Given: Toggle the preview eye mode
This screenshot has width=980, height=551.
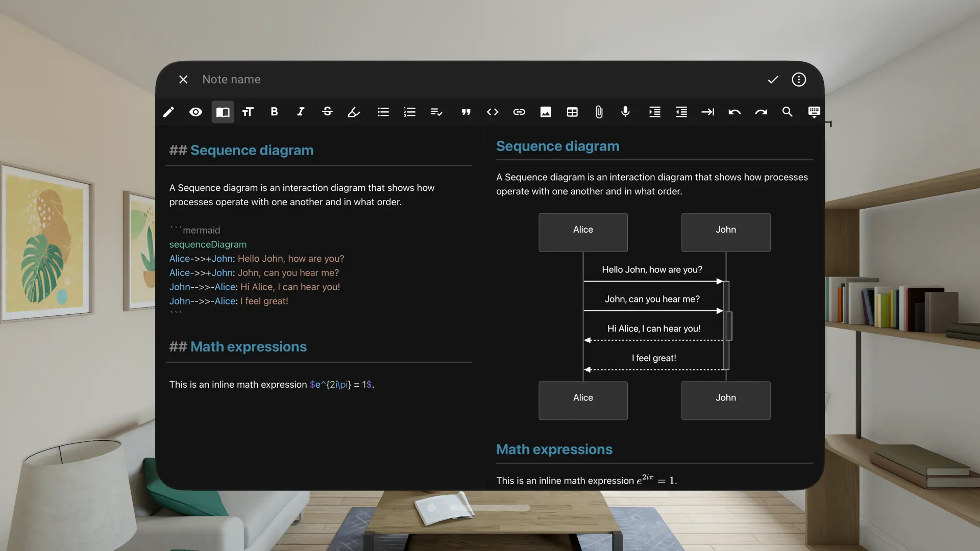Looking at the screenshot, I should (195, 112).
